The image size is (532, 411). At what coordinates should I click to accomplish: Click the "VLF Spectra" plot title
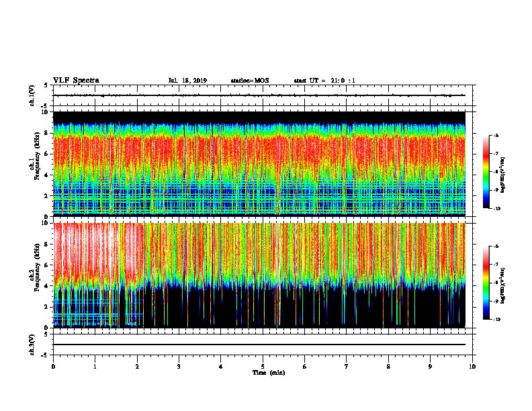click(76, 81)
